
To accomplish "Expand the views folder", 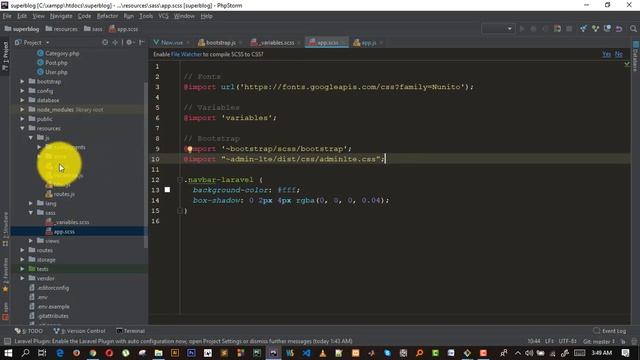I will point(31,241).
